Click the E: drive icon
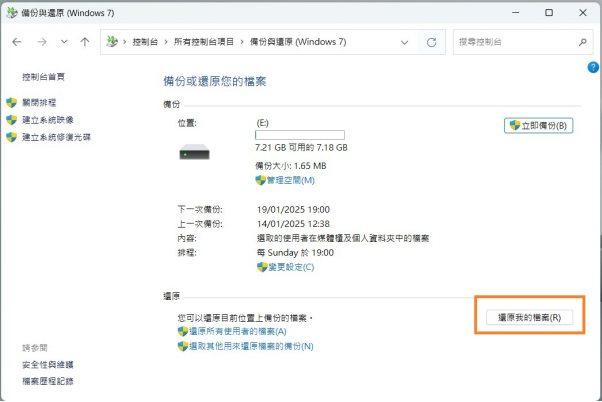602x402 pixels. 194,152
